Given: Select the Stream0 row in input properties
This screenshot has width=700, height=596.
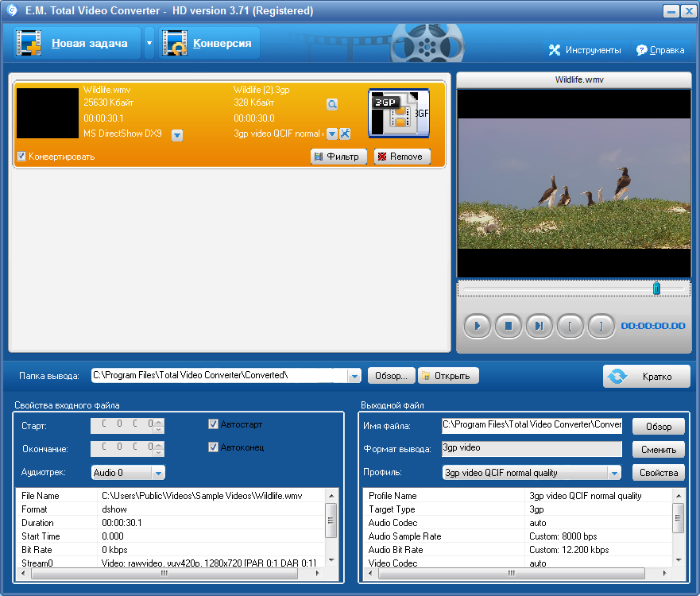Looking at the screenshot, I should [x=171, y=563].
